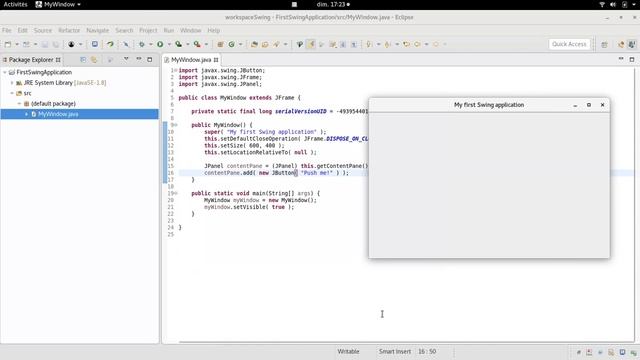Screen dimensions: 640x360
Task: Open the File menu
Action: (x=7, y=31)
